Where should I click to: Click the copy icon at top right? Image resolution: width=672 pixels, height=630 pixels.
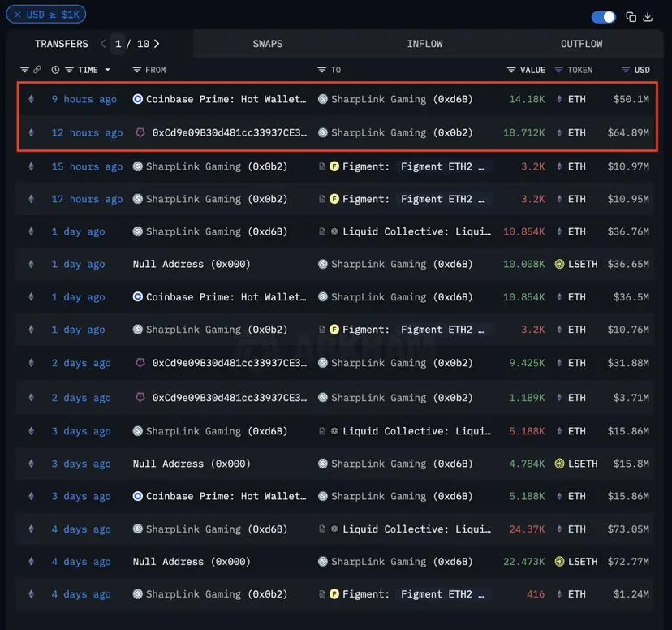(631, 17)
